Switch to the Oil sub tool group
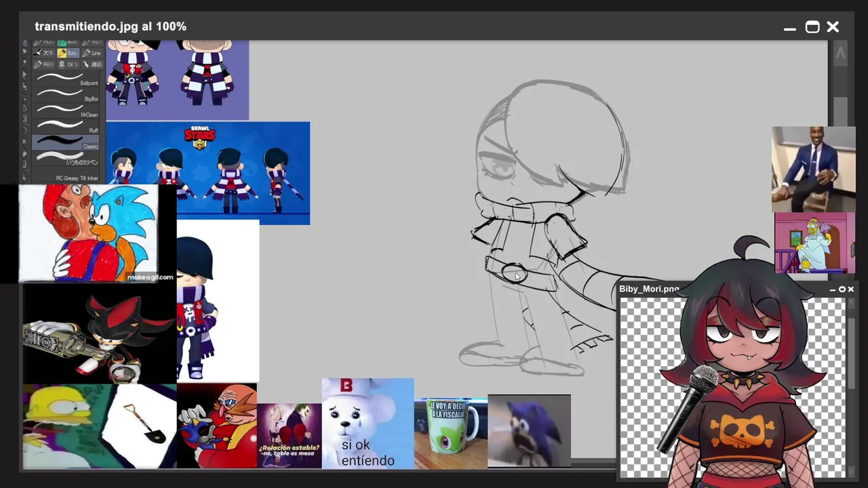The image size is (868, 488). [69, 64]
